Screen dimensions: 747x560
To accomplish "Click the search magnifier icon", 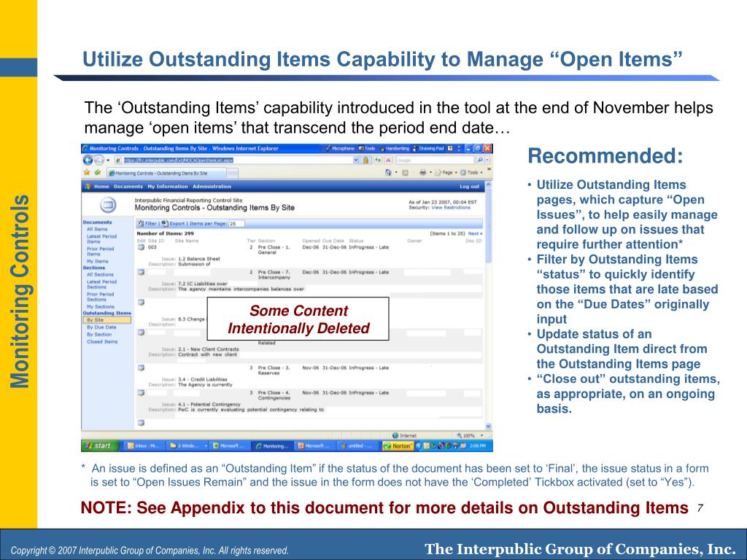I will point(480,160).
